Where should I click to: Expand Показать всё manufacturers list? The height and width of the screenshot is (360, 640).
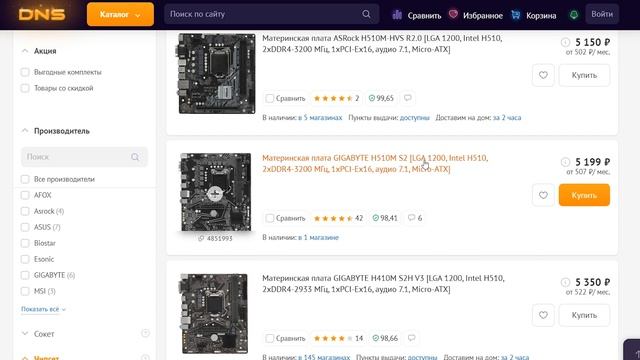point(43,309)
